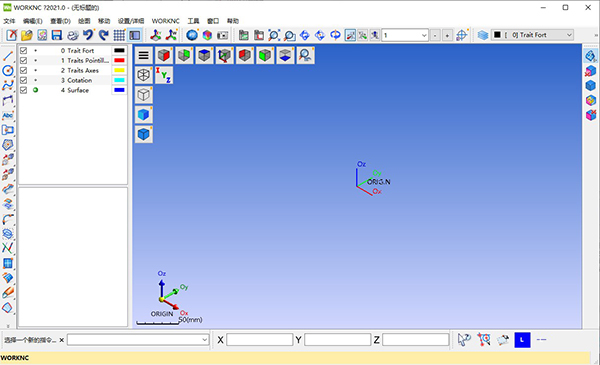Screen dimensions: 600x365
Task: Expand the numeric value dropdown showing 1
Action: (424, 35)
